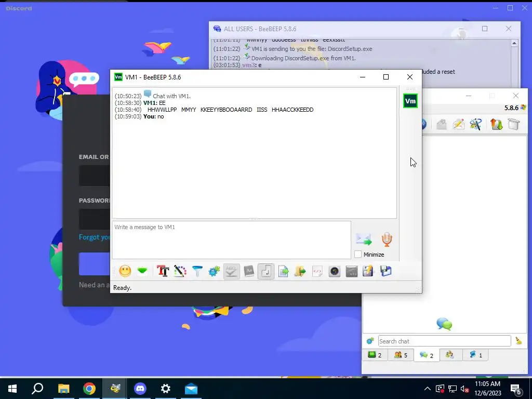Open File Explorer from the taskbar
Screen dimensions: 532x399
[63, 389]
